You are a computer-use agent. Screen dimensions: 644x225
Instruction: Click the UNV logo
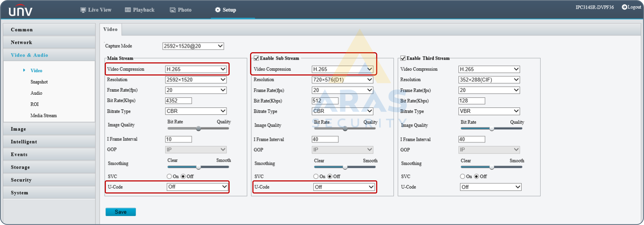[20, 11]
